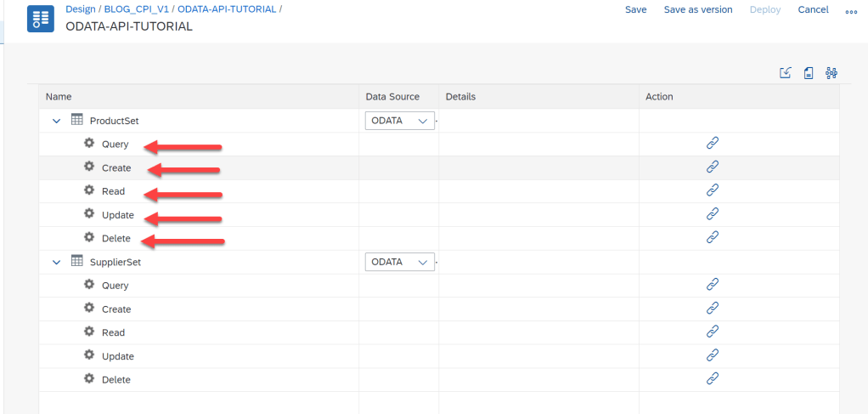868x414 pixels.
Task: Click the graphical model viewer icon
Action: pos(831,73)
